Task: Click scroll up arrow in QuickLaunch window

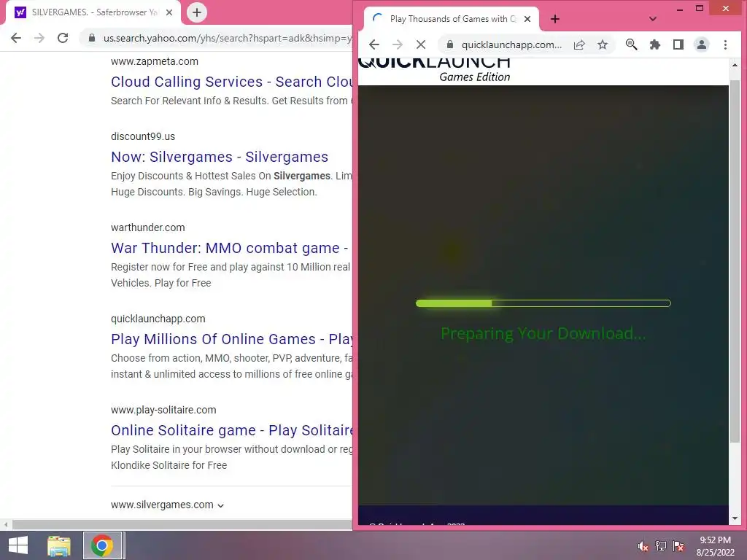Action: [735, 65]
